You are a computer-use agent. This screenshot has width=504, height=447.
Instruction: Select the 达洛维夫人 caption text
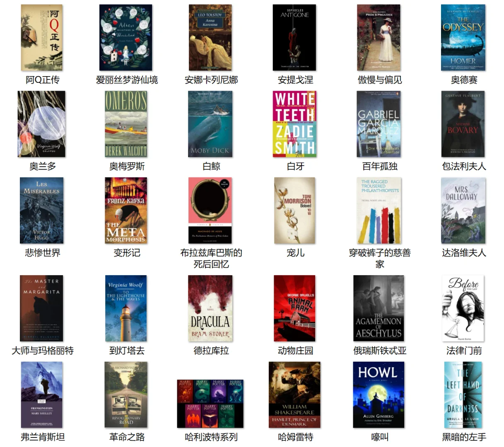(x=464, y=253)
